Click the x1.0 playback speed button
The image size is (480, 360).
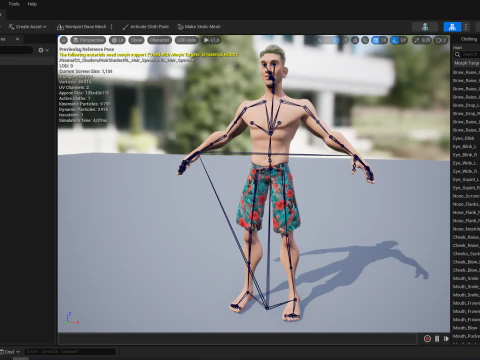click(x=211, y=40)
